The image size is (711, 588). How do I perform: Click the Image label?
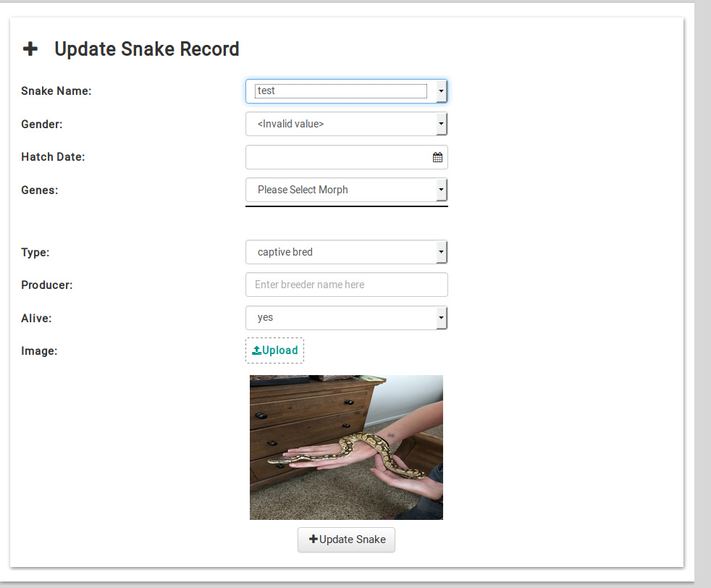39,351
